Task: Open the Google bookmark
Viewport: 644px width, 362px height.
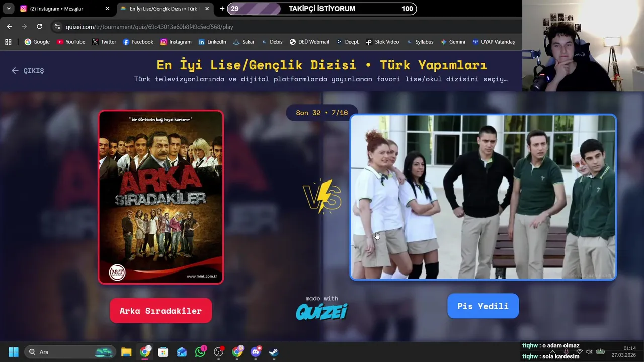Action: pos(37,42)
